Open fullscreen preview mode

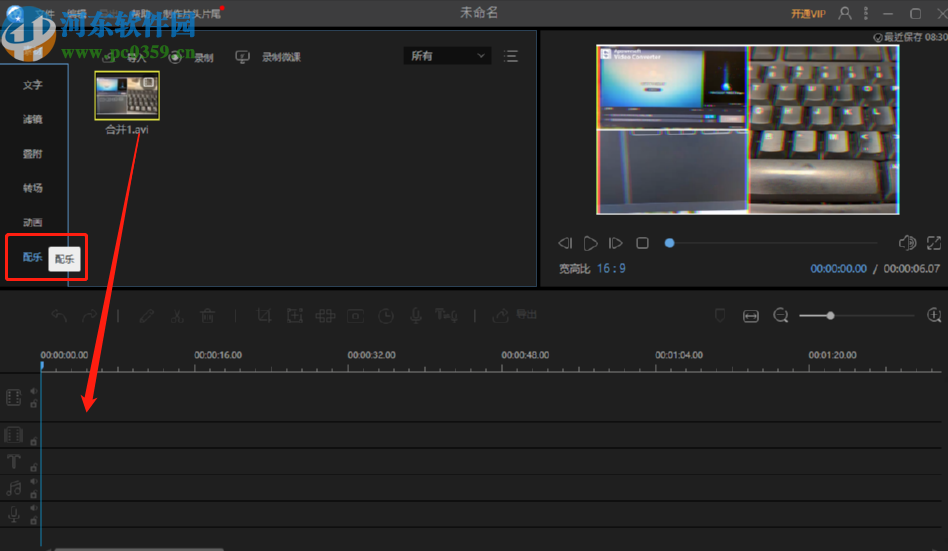tap(934, 243)
